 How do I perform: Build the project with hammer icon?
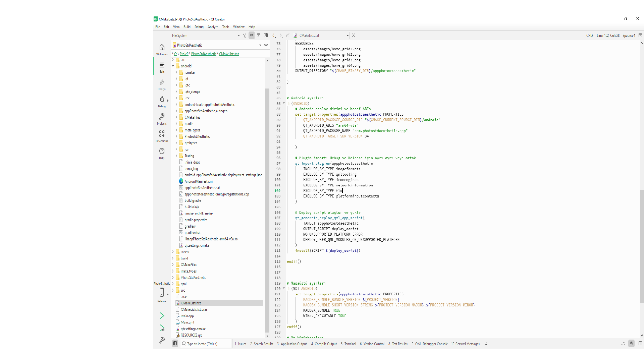tap(162, 340)
